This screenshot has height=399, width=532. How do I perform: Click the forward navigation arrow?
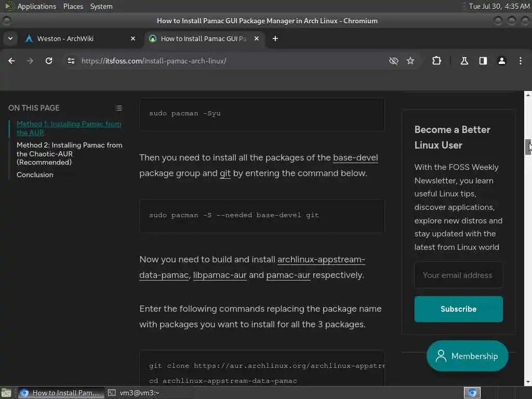click(x=30, y=61)
